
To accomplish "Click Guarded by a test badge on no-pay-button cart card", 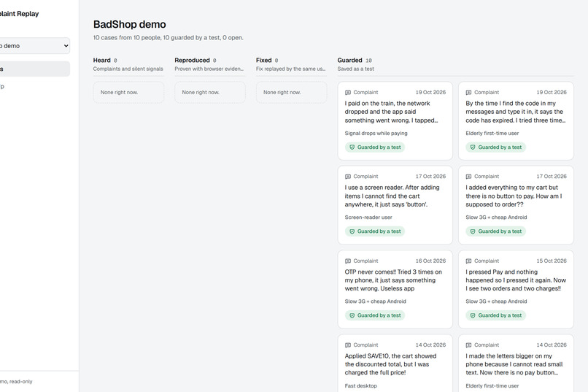I will (496, 231).
